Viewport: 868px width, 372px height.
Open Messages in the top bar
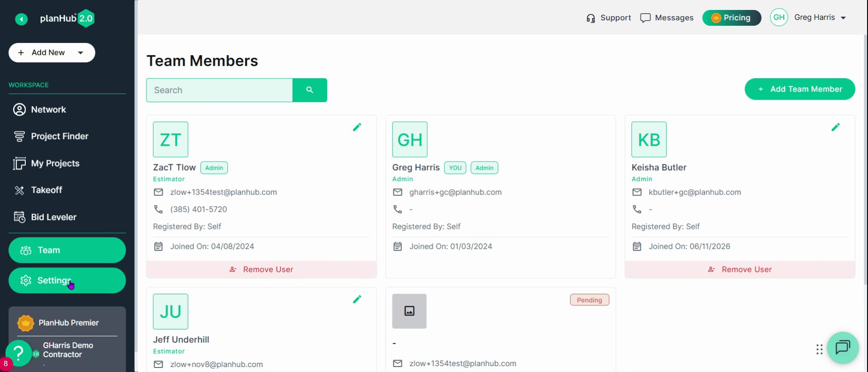667,18
